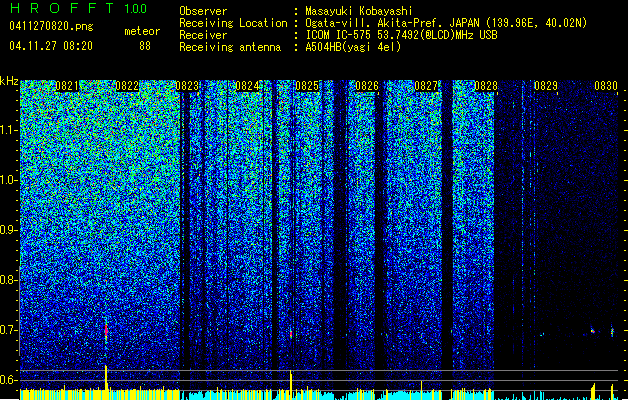The width and height of the screenshot is (629, 400).
Task: Click the 0830 time marker
Action: pyautogui.click(x=606, y=86)
